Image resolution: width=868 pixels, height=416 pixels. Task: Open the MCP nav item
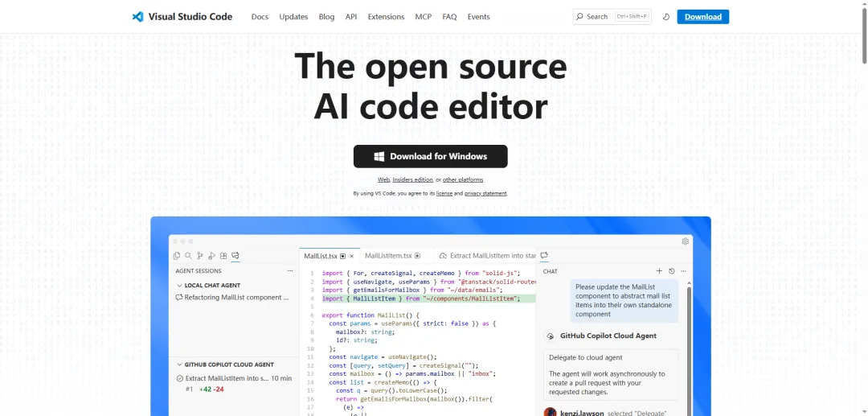424,17
